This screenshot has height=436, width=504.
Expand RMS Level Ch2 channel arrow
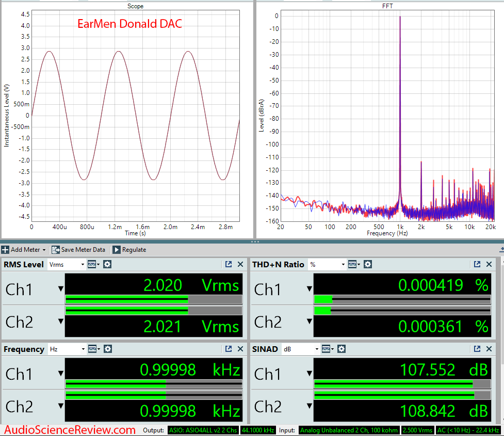click(x=61, y=321)
